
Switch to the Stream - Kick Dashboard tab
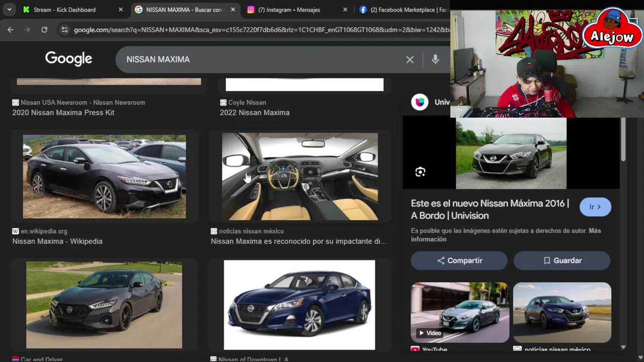(64, 10)
